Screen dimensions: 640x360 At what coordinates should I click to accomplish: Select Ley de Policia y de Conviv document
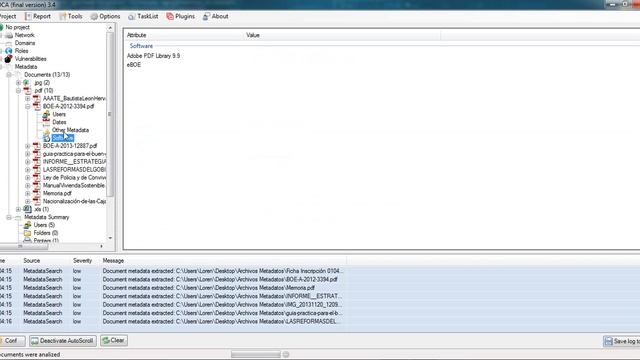(74, 178)
